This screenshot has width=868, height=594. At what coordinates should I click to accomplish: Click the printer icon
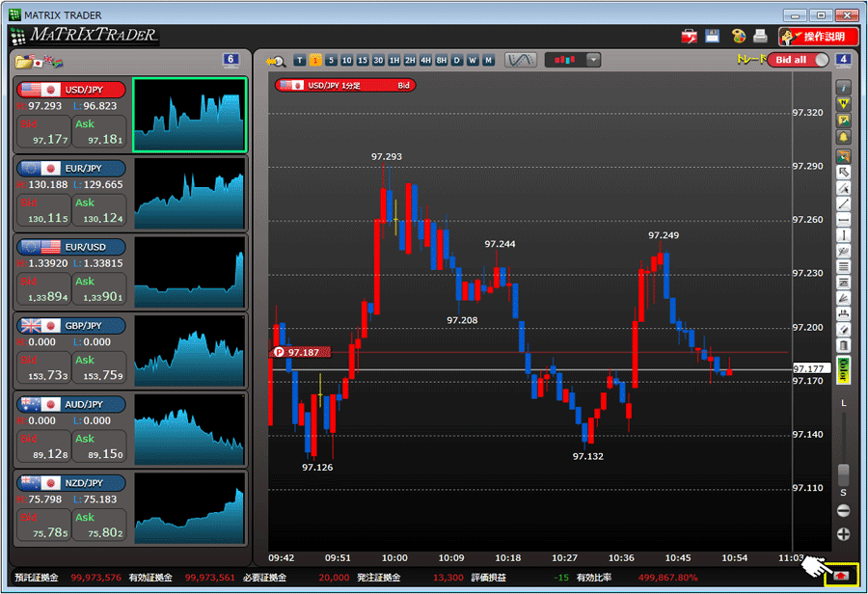761,37
